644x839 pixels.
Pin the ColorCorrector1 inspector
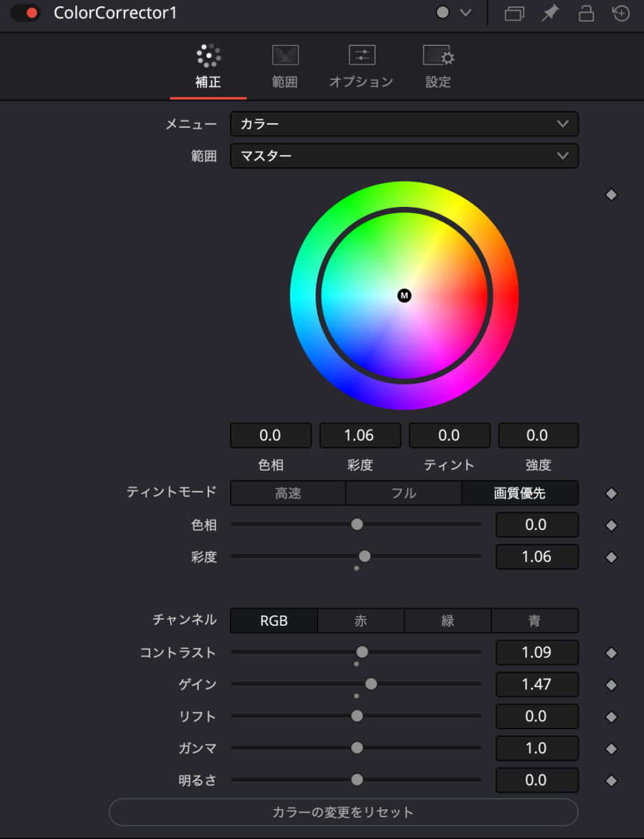click(550, 13)
